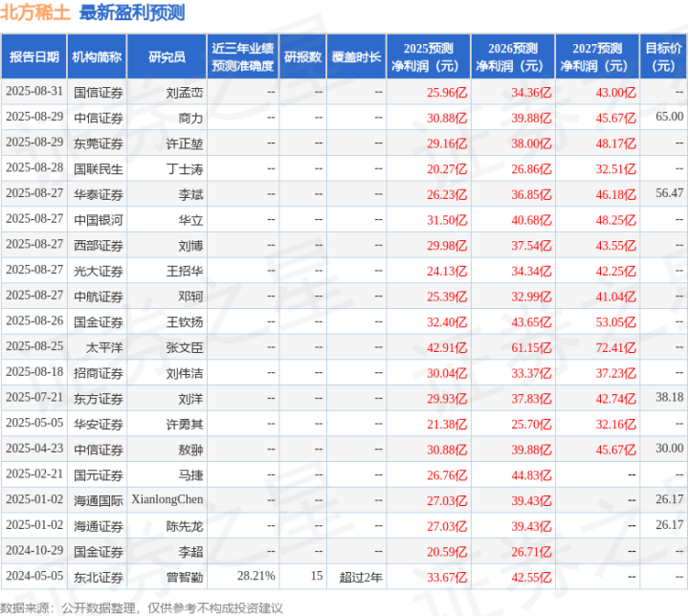Click target price 56.47
Screen dimensions: 688x616
(670, 193)
